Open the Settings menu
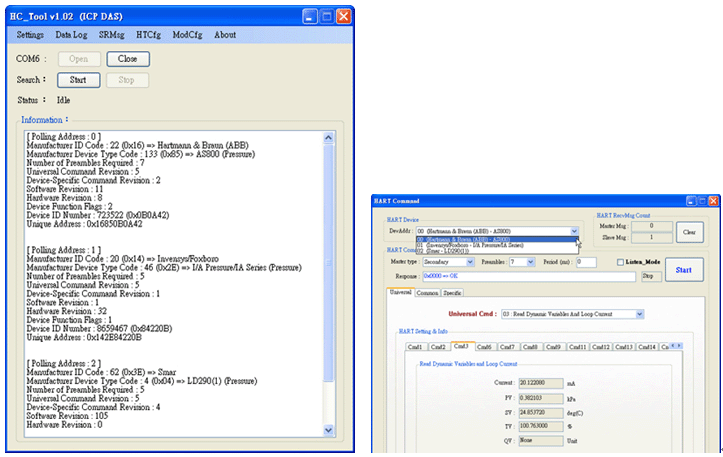The height and width of the screenshot is (457, 723). (31, 35)
